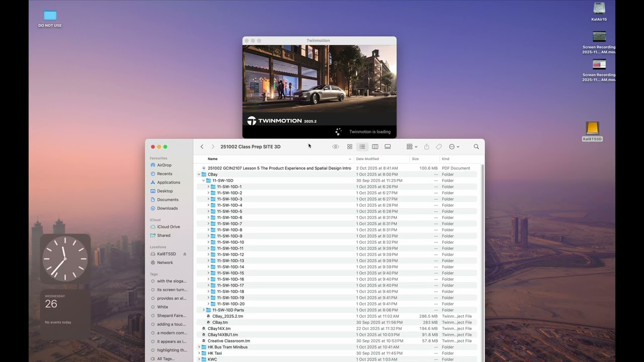This screenshot has height=362, width=644.
Task: Open the More actions ellipsis menu
Action: pos(454,147)
